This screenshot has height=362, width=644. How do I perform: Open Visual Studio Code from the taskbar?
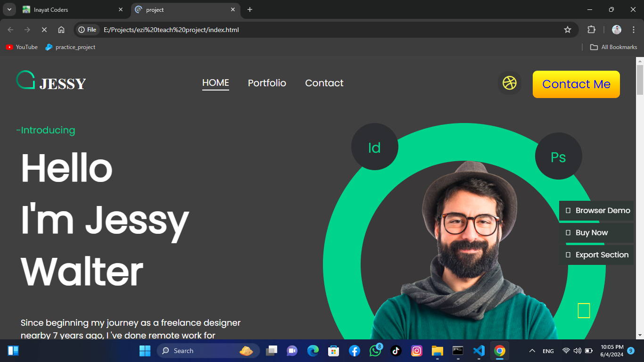pos(479,351)
